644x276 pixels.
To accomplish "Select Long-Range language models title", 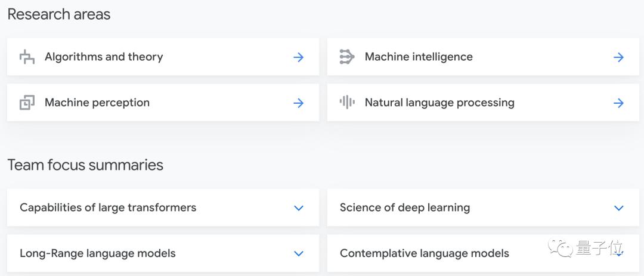I will (x=98, y=253).
